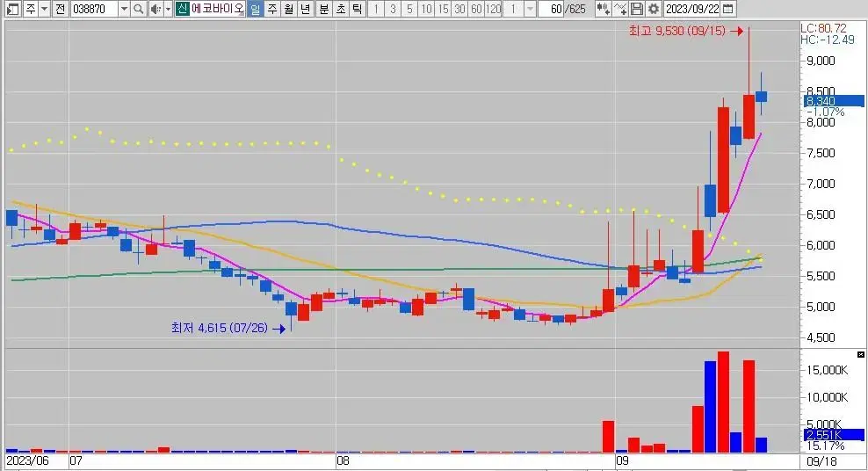
Task: Switch to the 주 weekly chart period
Action: pyautogui.click(x=272, y=9)
